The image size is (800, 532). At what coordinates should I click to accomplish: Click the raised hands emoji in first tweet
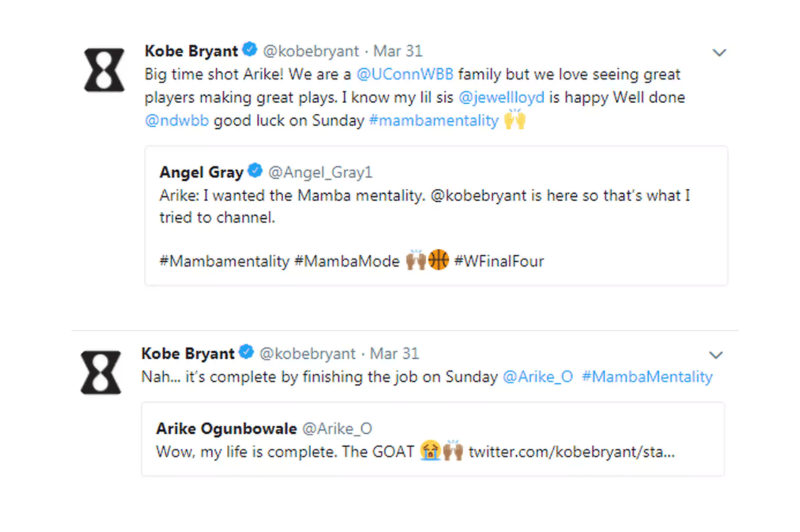[514, 120]
